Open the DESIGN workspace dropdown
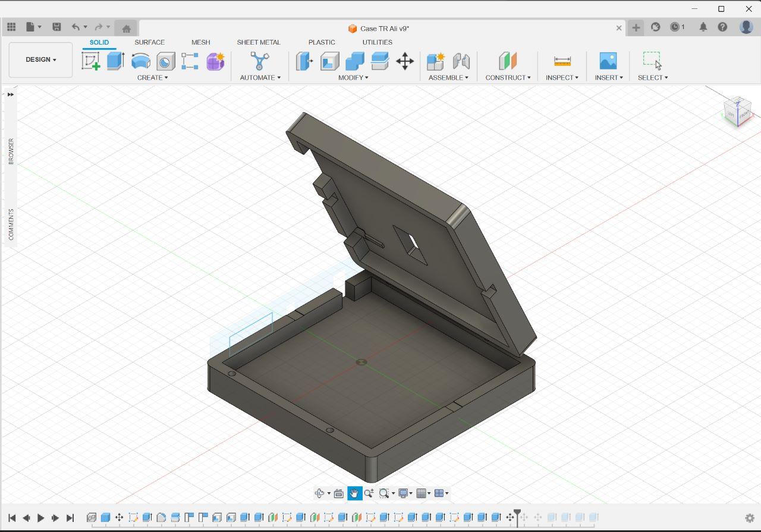Screen dimensions: 761x532 point(41,59)
